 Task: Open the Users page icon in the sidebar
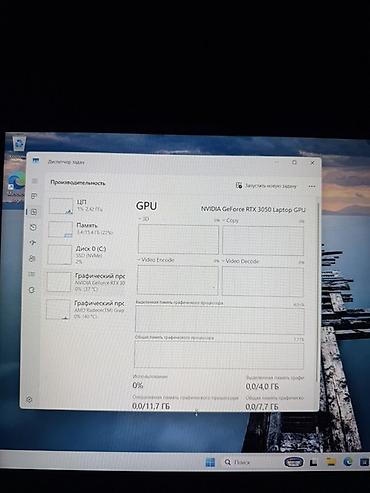coord(32,258)
